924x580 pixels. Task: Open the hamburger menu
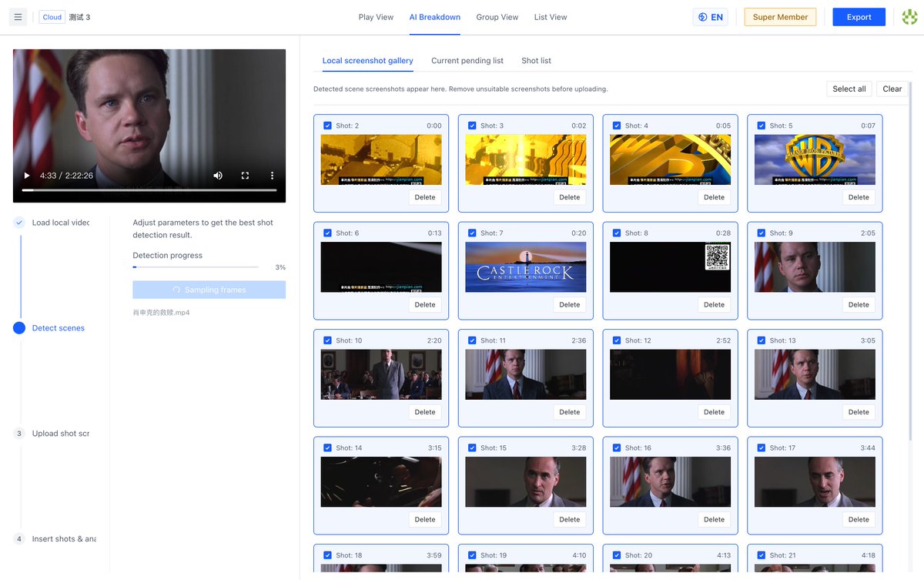click(x=18, y=17)
